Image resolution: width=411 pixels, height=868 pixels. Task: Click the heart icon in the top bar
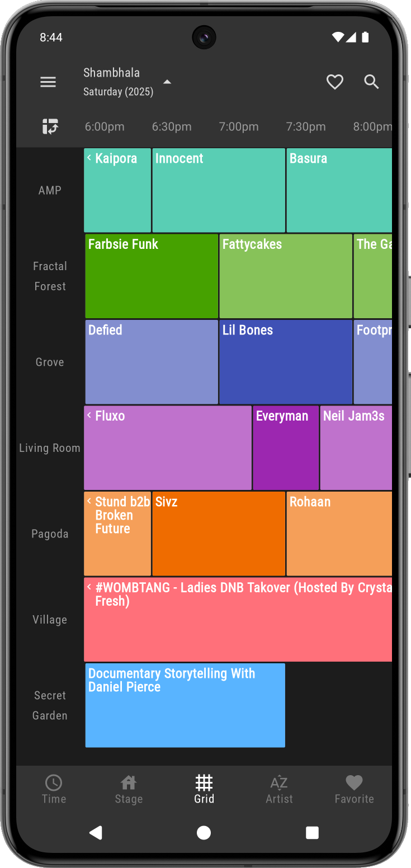[x=335, y=82]
